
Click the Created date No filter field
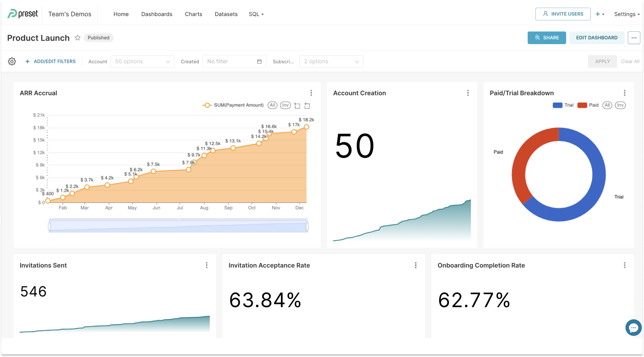pos(230,61)
